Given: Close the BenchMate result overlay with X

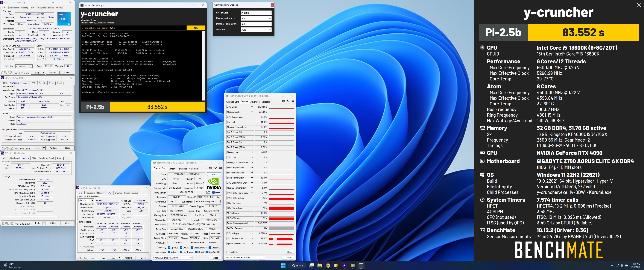Looking at the screenshot, I should point(639,5).
